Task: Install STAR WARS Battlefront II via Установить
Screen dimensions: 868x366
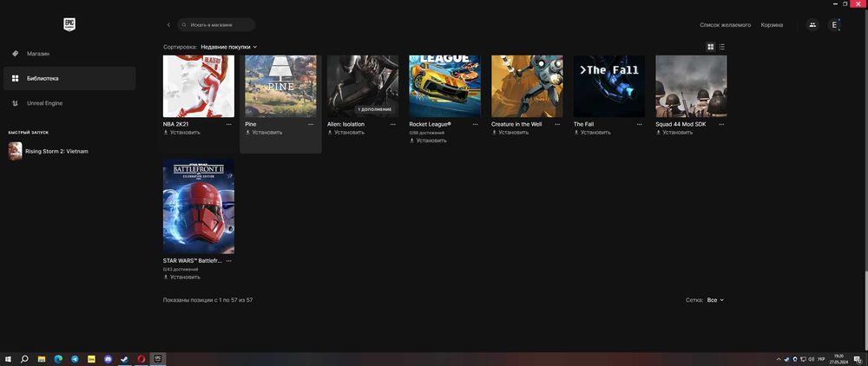Action: click(182, 277)
